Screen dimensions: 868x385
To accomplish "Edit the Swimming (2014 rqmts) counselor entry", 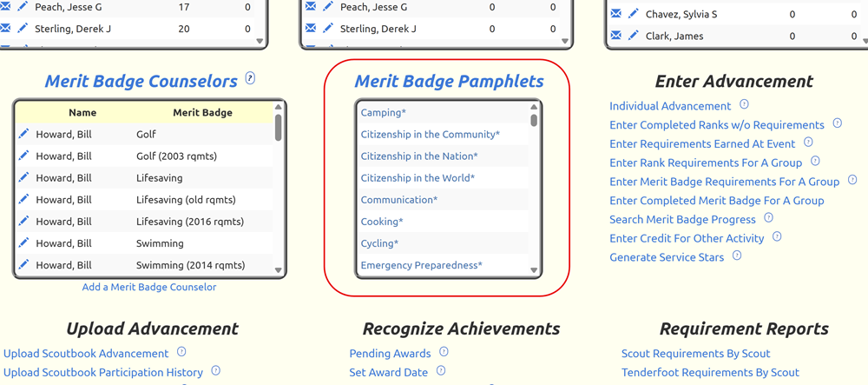I will click(23, 264).
